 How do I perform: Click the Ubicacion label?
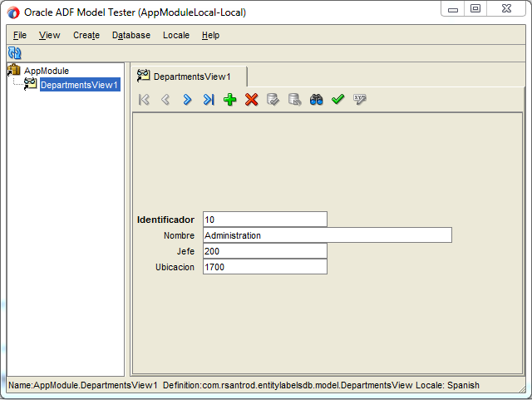(175, 267)
